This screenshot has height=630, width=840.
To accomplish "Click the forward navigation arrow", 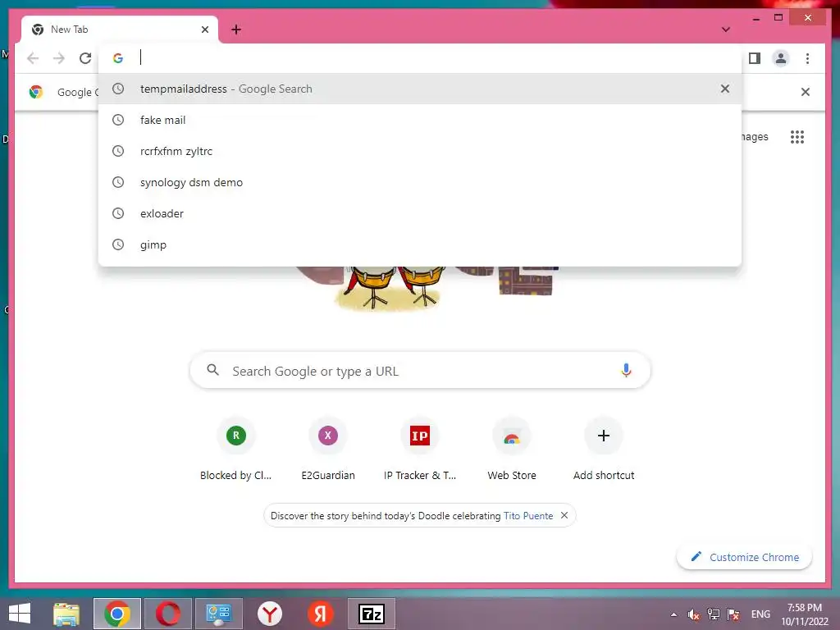I will coord(59,58).
